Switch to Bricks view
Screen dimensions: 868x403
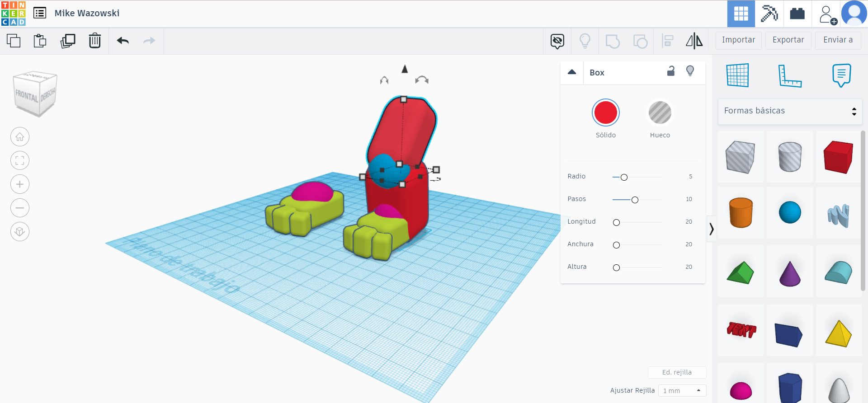point(797,14)
